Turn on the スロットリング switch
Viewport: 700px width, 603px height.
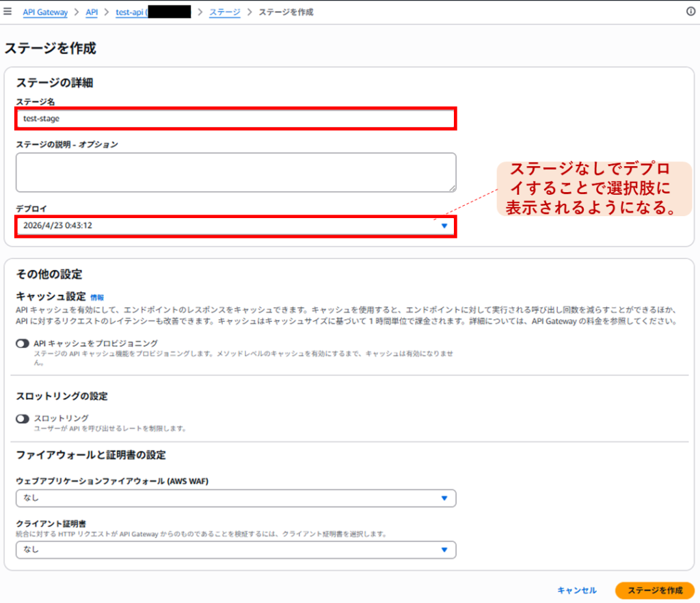click(23, 418)
